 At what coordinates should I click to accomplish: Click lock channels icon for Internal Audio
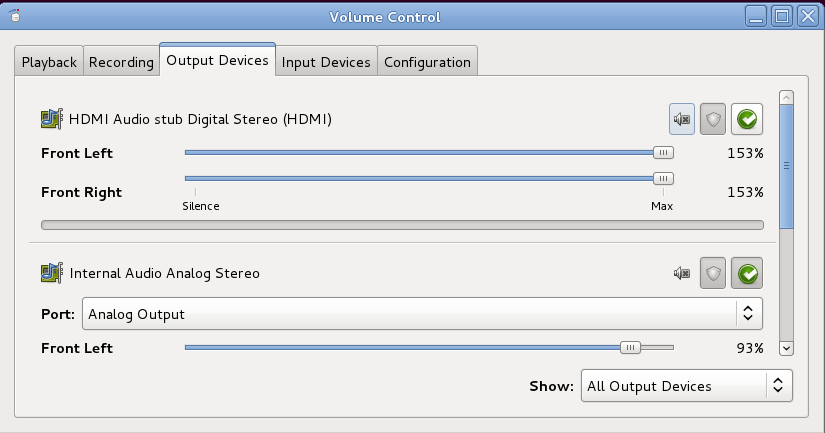(713, 273)
